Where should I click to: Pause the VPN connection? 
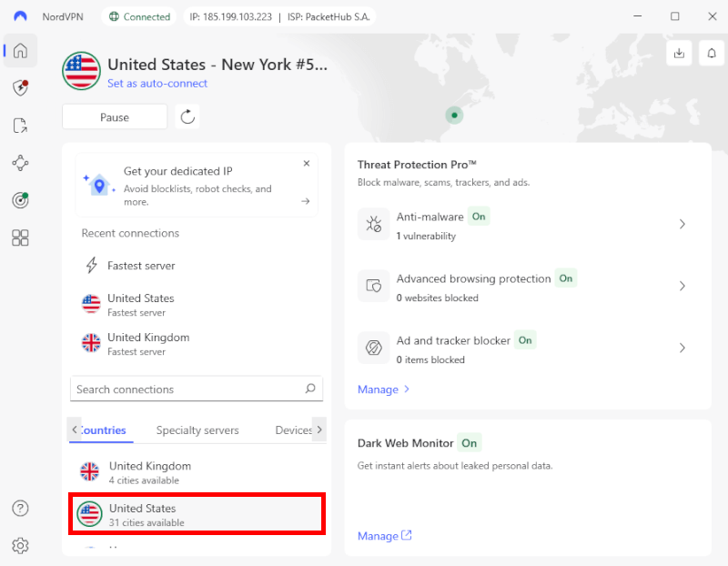[114, 116]
